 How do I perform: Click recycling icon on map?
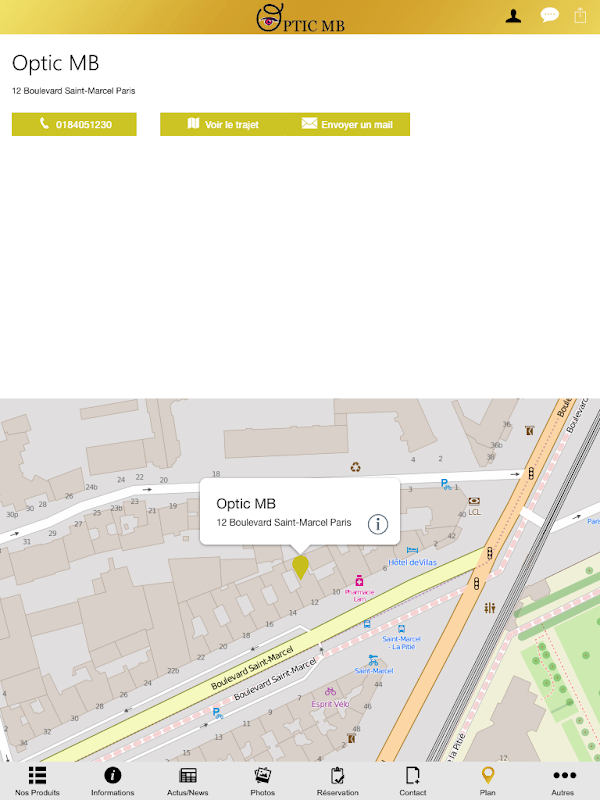click(x=356, y=466)
